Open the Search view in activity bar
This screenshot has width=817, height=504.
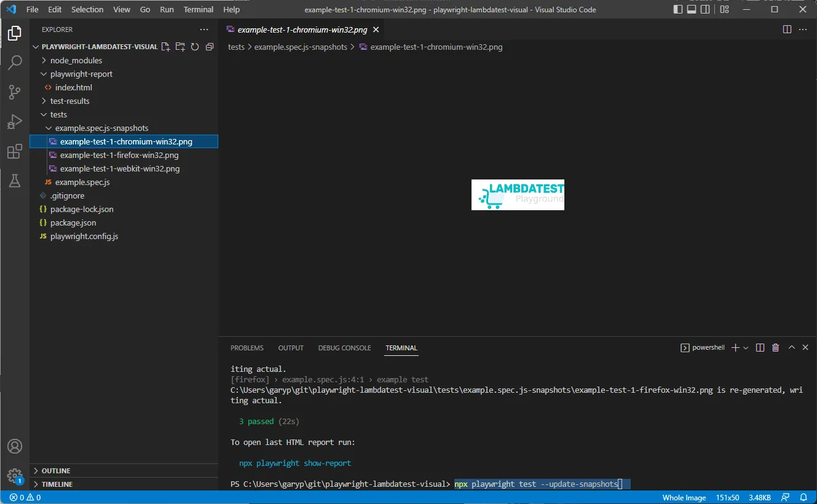click(15, 62)
